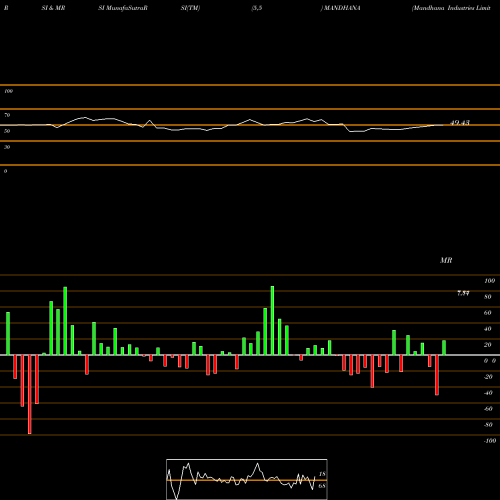Click the 80 label on MR axis
The height and width of the screenshot is (500, 500).
coord(488,297)
